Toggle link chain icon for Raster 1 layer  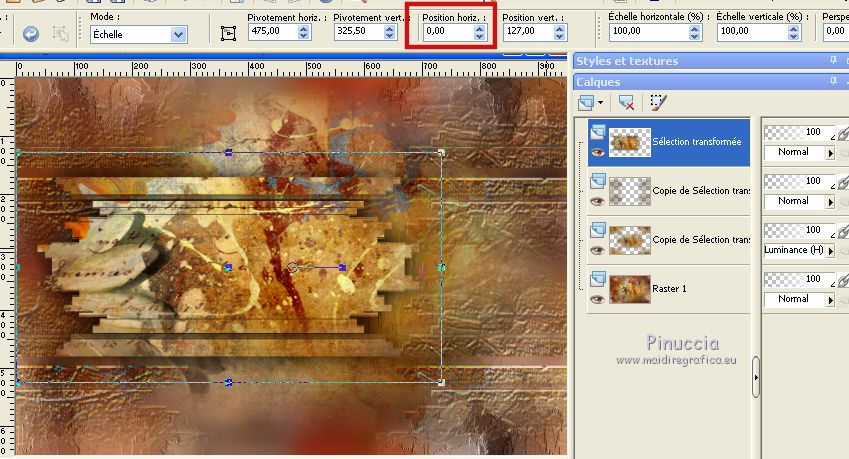[843, 280]
